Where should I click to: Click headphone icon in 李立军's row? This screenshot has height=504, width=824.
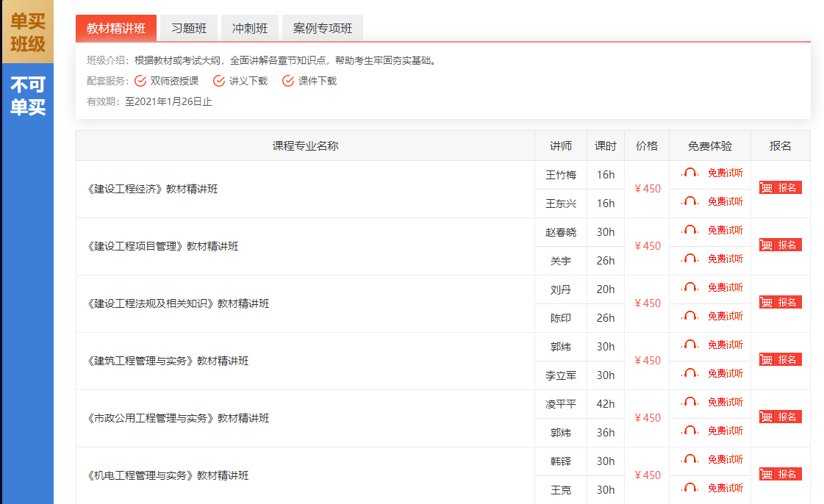[x=689, y=374]
